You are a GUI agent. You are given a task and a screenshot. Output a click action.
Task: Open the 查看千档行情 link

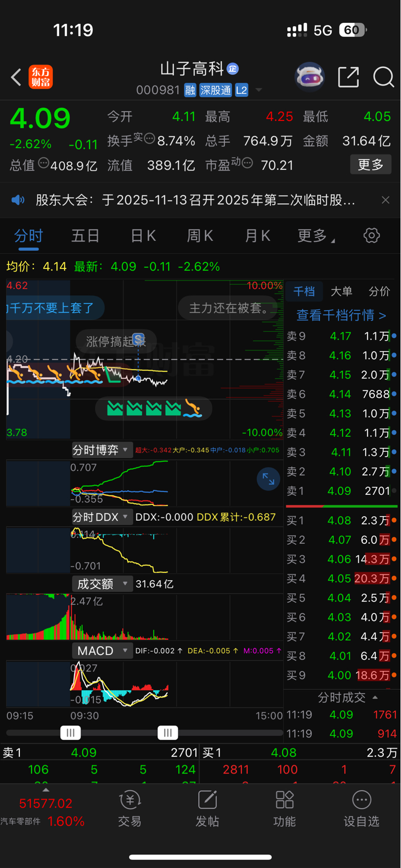click(341, 315)
